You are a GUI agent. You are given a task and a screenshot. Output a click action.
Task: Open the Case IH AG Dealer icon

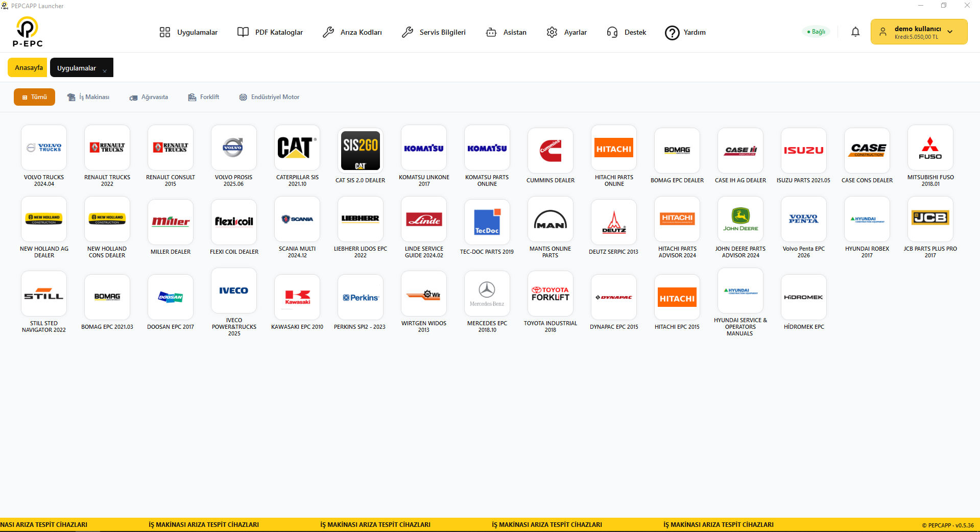coord(740,151)
